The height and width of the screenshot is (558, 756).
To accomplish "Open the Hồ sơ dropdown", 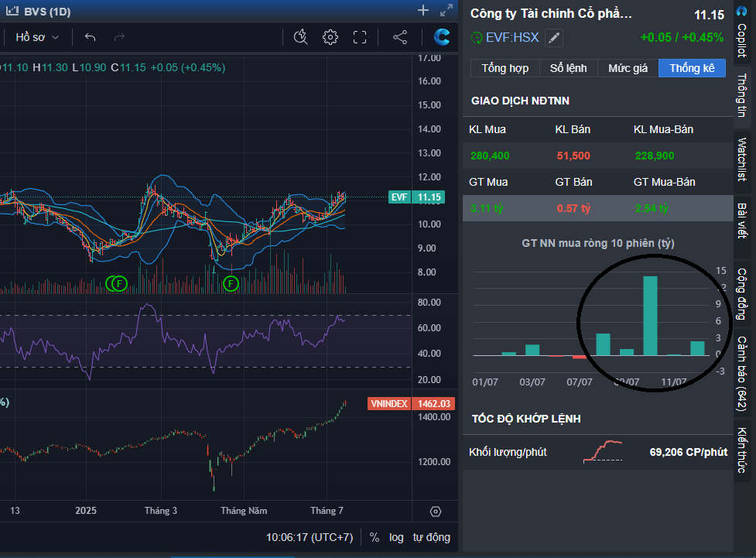I will (37, 37).
